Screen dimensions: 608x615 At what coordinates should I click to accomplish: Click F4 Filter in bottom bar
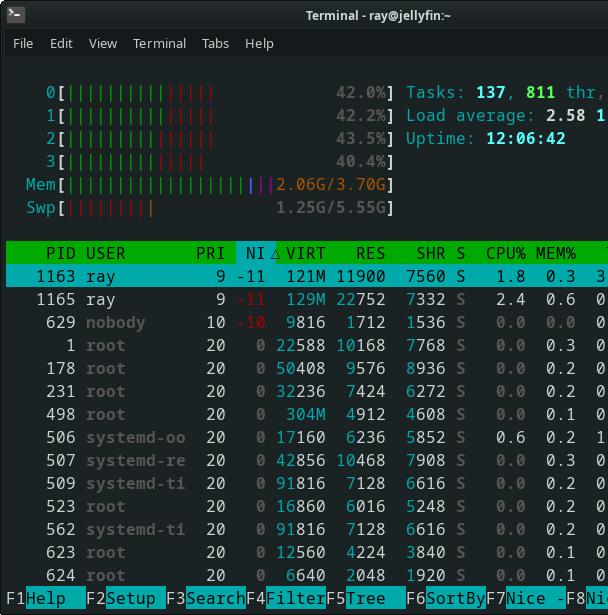point(295,599)
